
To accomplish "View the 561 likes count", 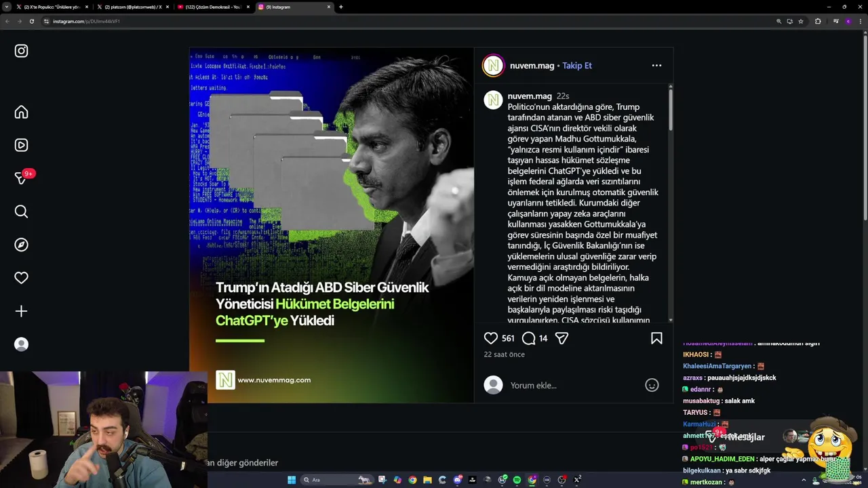I will [x=508, y=338].
